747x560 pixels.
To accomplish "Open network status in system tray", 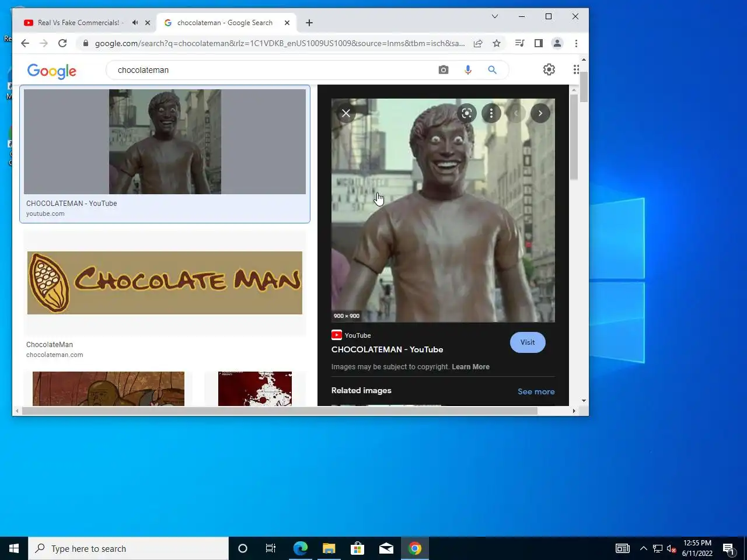I will point(658,548).
